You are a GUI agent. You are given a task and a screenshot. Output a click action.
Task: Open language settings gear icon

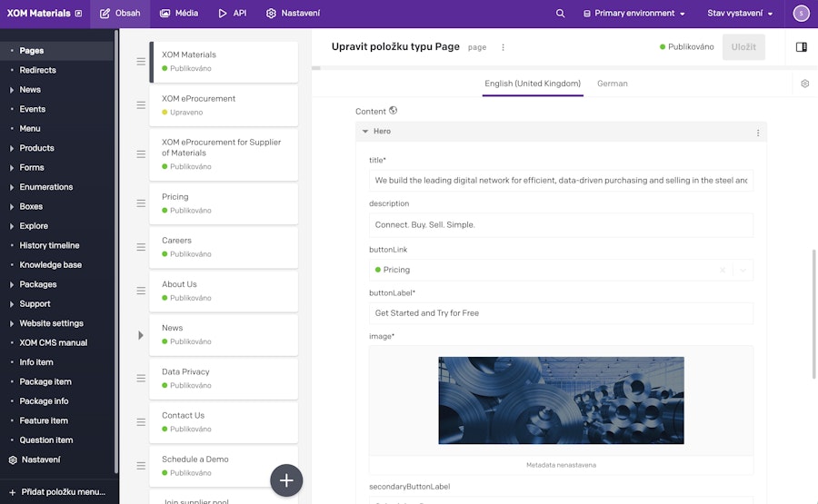click(x=805, y=84)
